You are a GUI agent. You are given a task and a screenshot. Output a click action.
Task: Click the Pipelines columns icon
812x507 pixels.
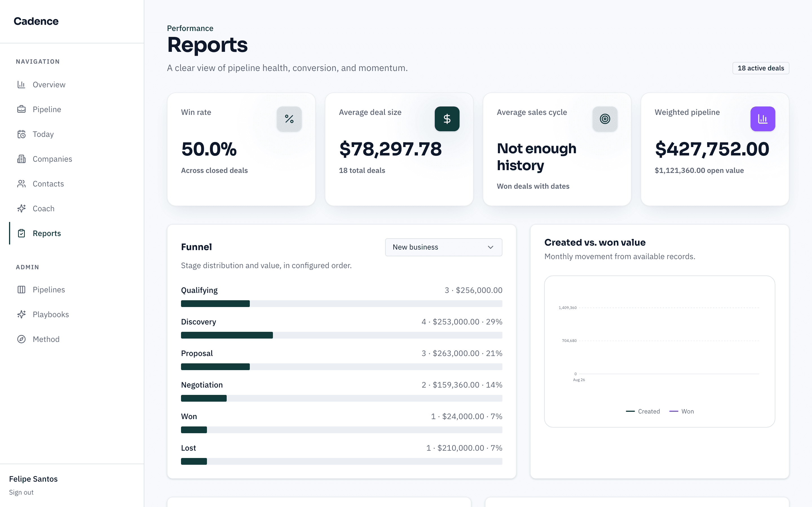21,290
